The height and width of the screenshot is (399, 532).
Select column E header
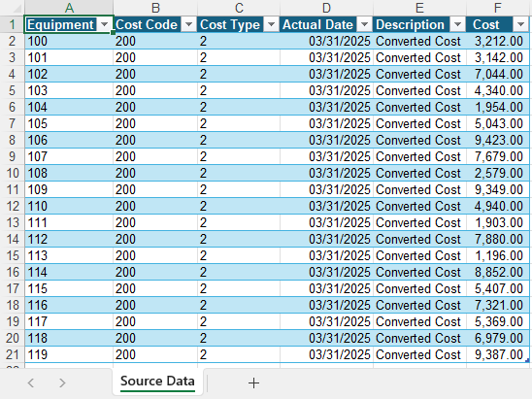tap(419, 8)
